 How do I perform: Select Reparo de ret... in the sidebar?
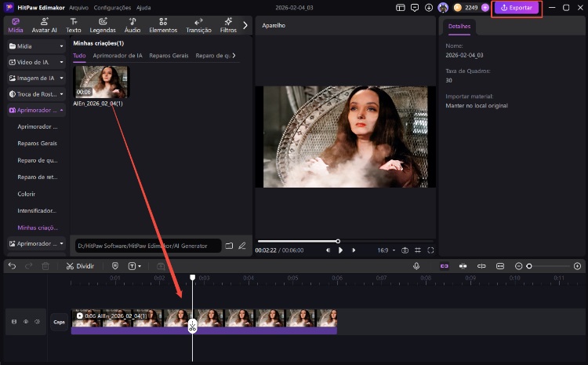point(38,177)
